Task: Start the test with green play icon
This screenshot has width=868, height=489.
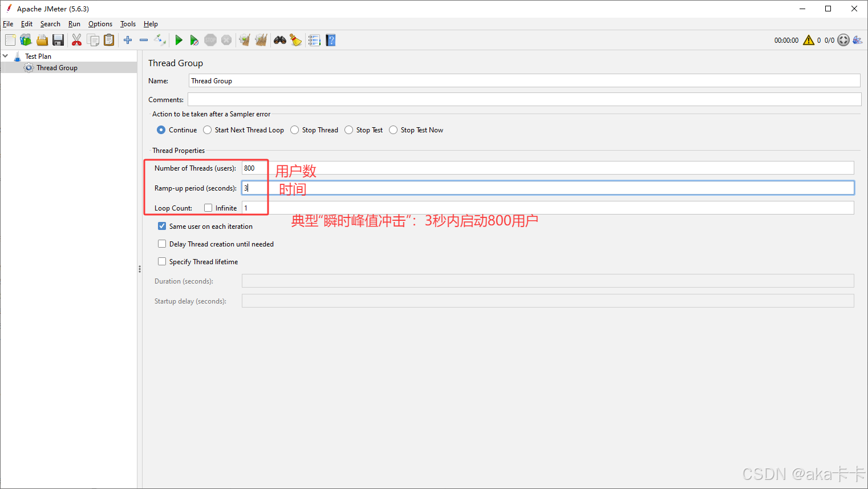Action: [179, 40]
